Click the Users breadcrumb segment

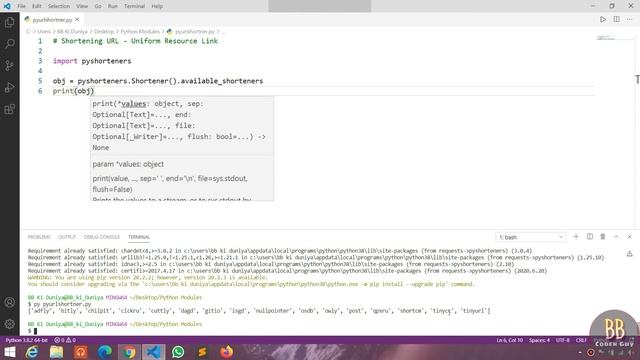[x=44, y=31]
